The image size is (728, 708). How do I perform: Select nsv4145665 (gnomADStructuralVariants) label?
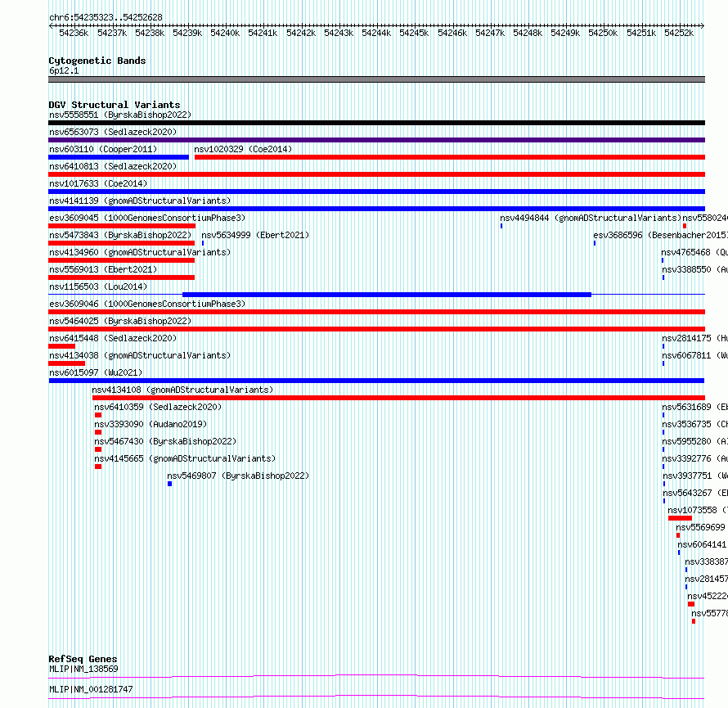tap(185, 458)
